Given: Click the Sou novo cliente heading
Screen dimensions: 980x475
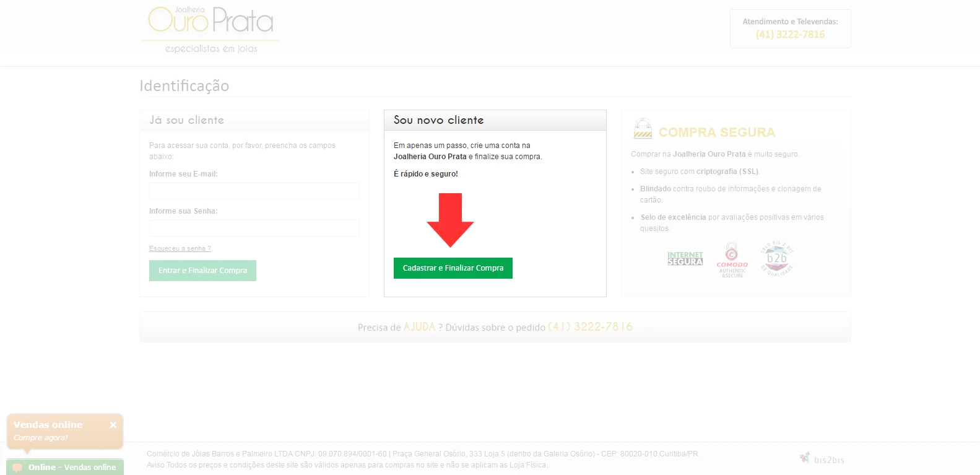Looking at the screenshot, I should click(x=439, y=120).
